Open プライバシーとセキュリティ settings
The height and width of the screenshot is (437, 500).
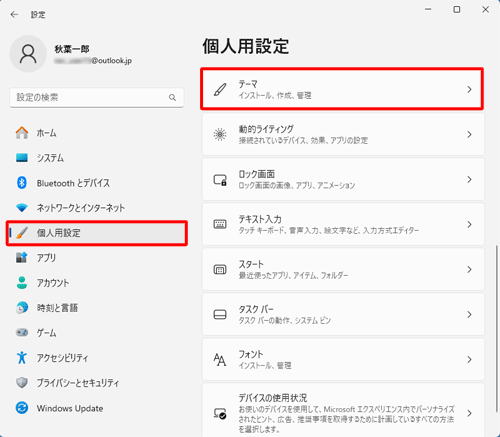[97, 383]
